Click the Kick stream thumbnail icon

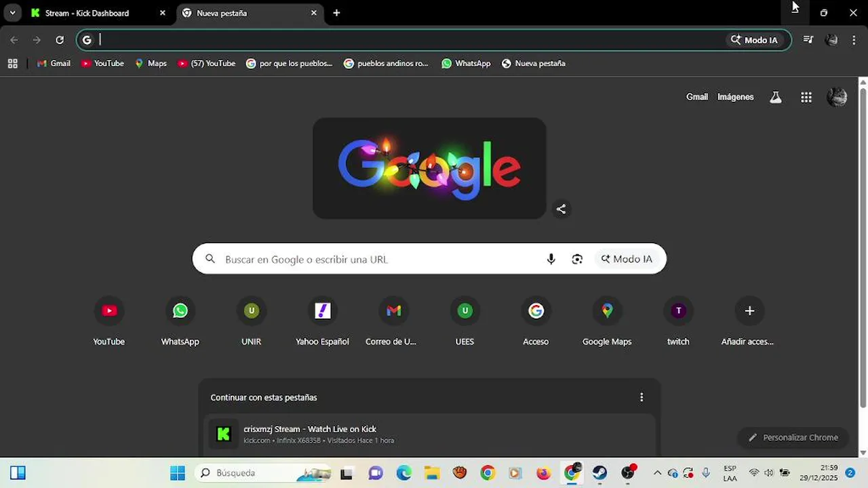223,434
